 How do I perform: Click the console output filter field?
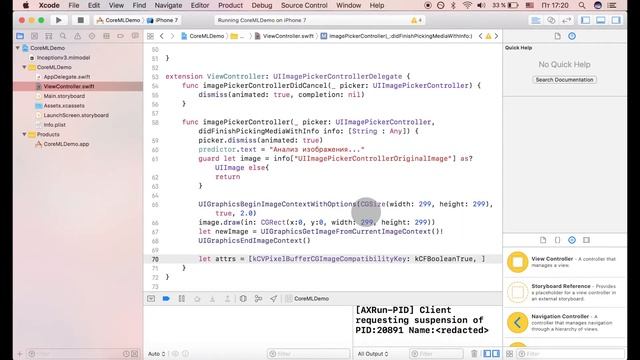pyautogui.click(x=436, y=354)
